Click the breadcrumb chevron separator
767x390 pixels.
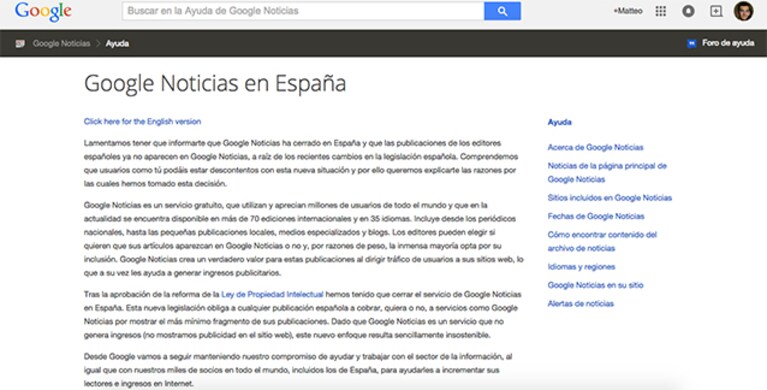[98, 44]
